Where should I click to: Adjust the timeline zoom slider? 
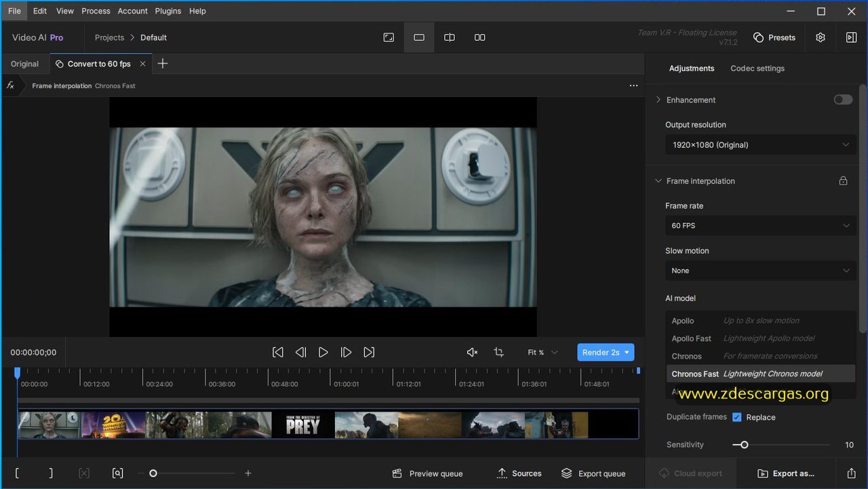point(153,473)
